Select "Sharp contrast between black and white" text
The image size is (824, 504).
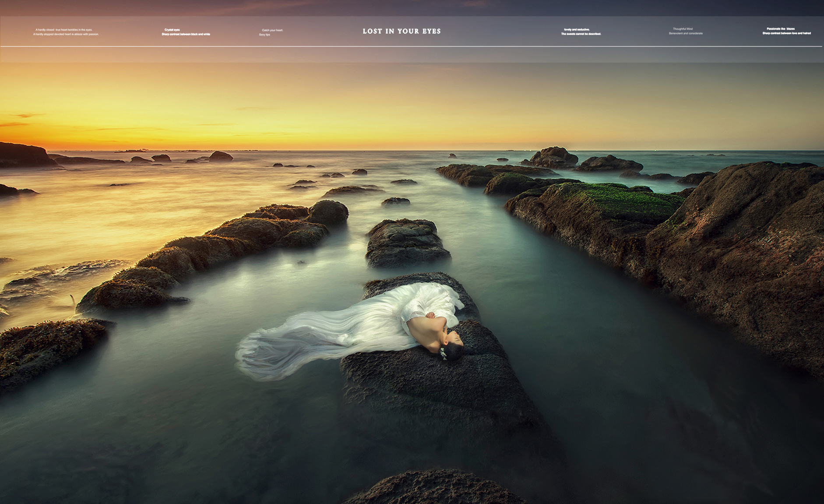point(186,34)
